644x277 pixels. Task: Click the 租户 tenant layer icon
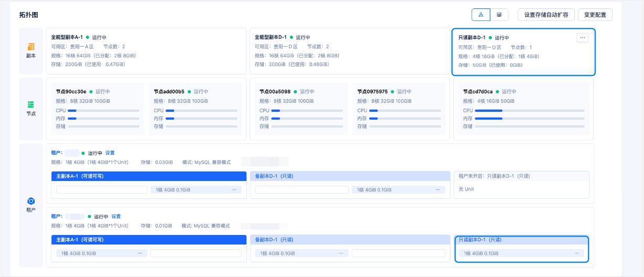tap(31, 201)
